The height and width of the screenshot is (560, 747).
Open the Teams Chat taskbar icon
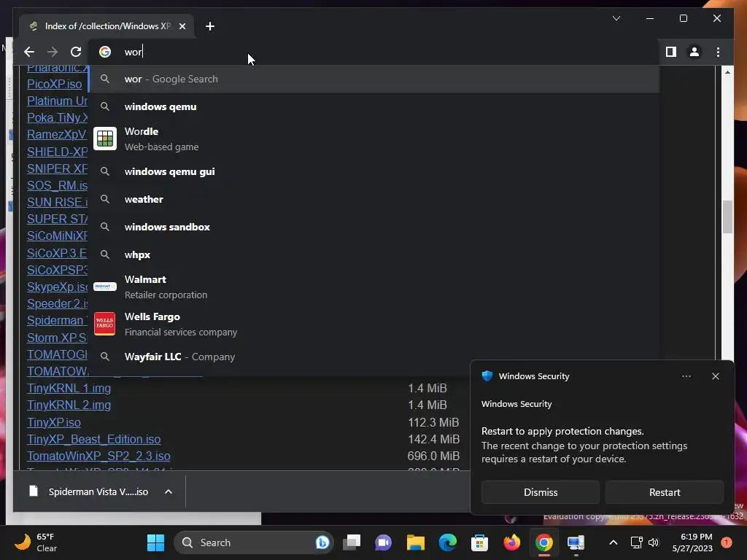click(383, 542)
